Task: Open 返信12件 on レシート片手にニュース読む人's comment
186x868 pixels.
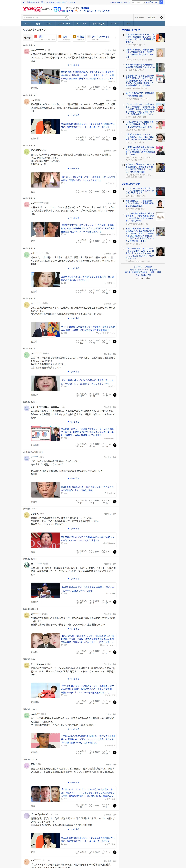Action: click(35, 445)
